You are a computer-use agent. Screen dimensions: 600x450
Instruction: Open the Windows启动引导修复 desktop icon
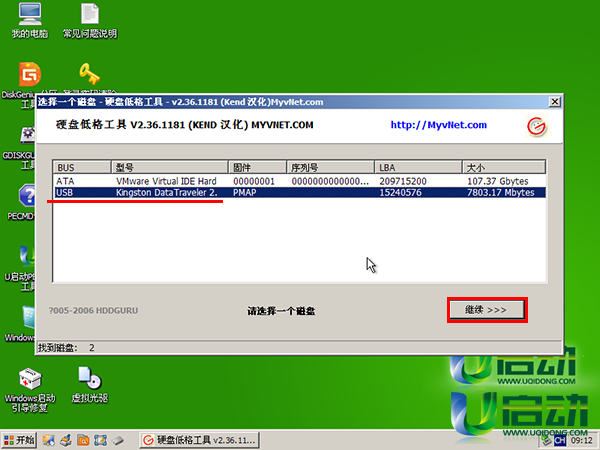pos(30,390)
